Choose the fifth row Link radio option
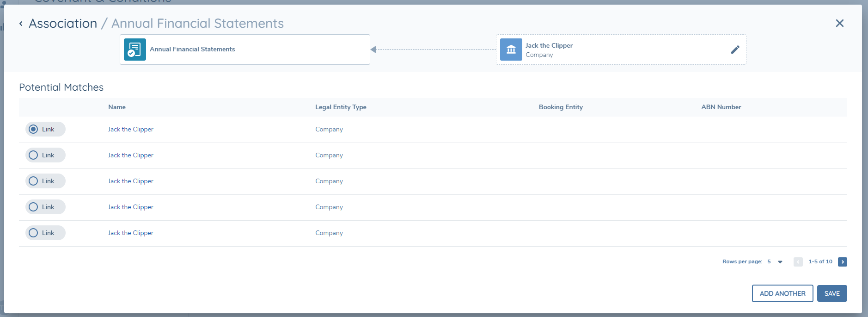This screenshot has height=317, width=868. 33,233
